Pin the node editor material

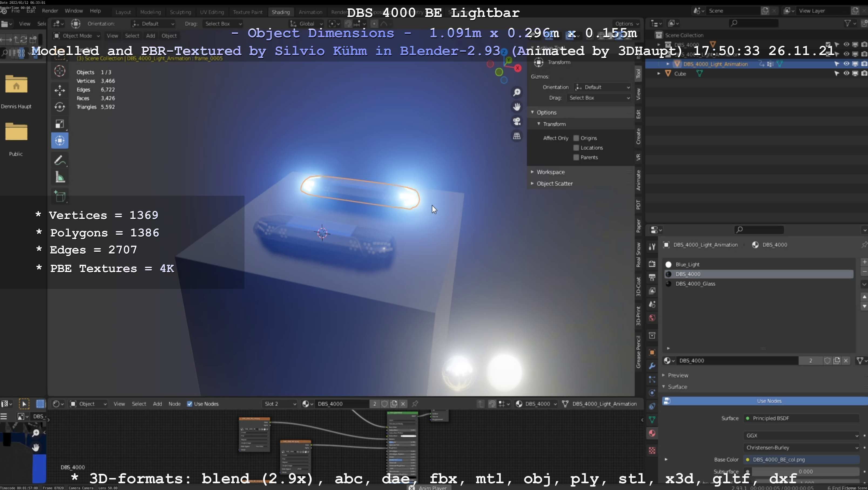pos(415,404)
